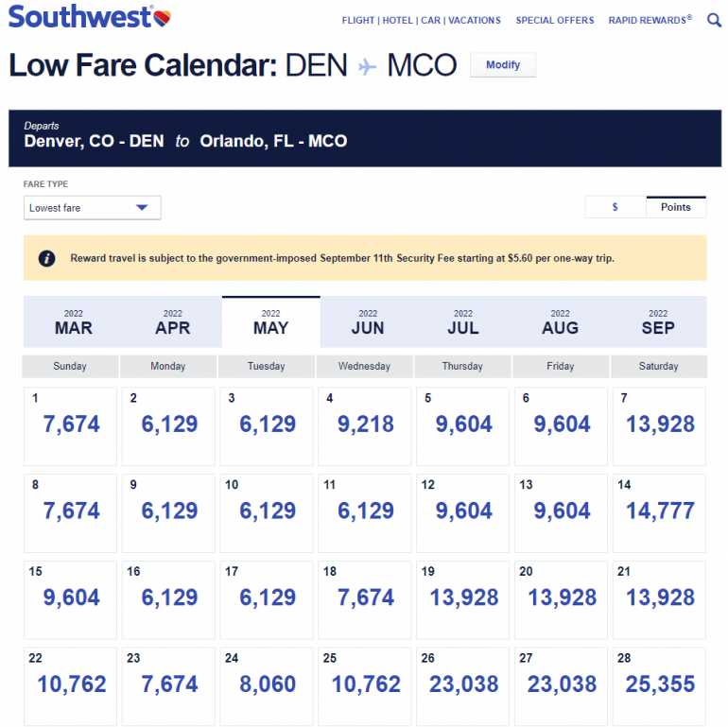The height and width of the screenshot is (727, 728).
Task: Select the MAR 2022 month tab
Action: (x=74, y=321)
